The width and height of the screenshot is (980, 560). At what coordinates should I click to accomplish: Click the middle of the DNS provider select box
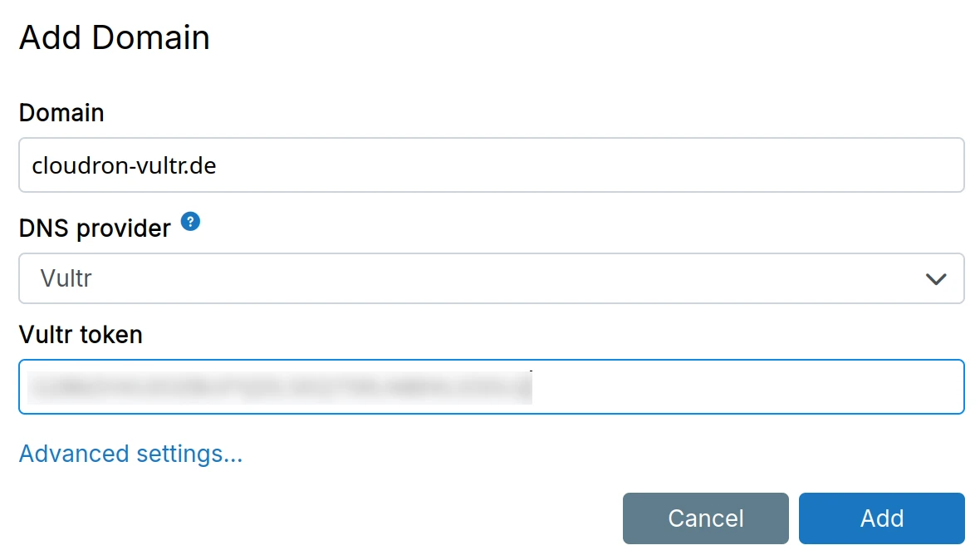tap(490, 278)
